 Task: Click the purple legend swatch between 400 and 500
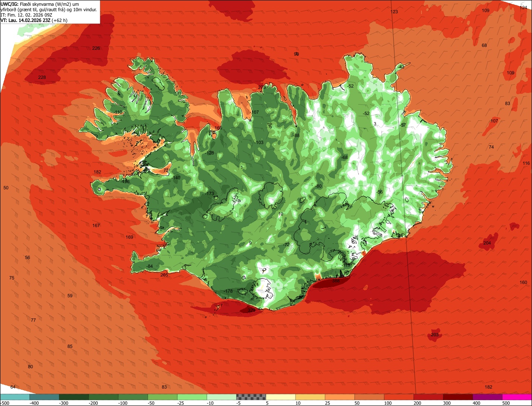pyautogui.click(x=487, y=397)
